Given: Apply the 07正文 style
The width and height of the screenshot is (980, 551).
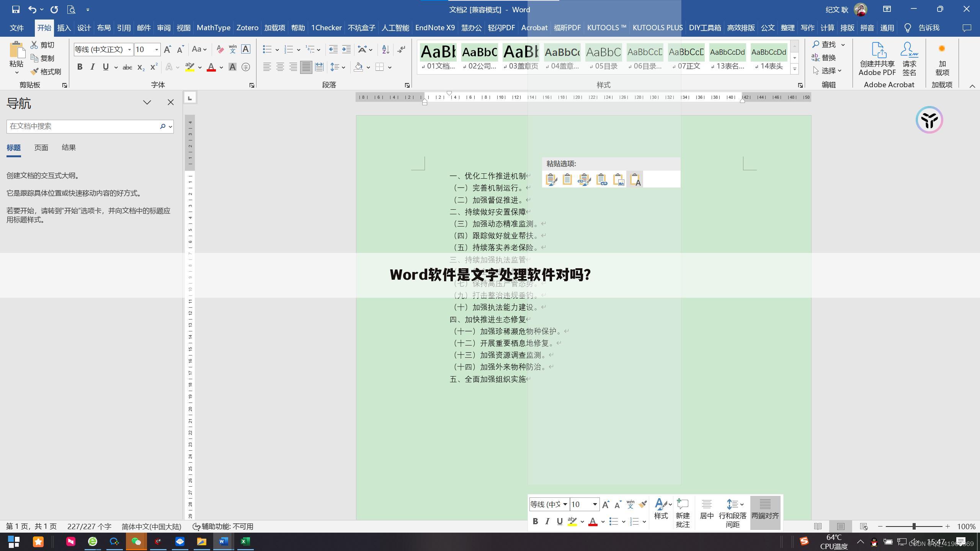Looking at the screenshot, I should coord(686,57).
